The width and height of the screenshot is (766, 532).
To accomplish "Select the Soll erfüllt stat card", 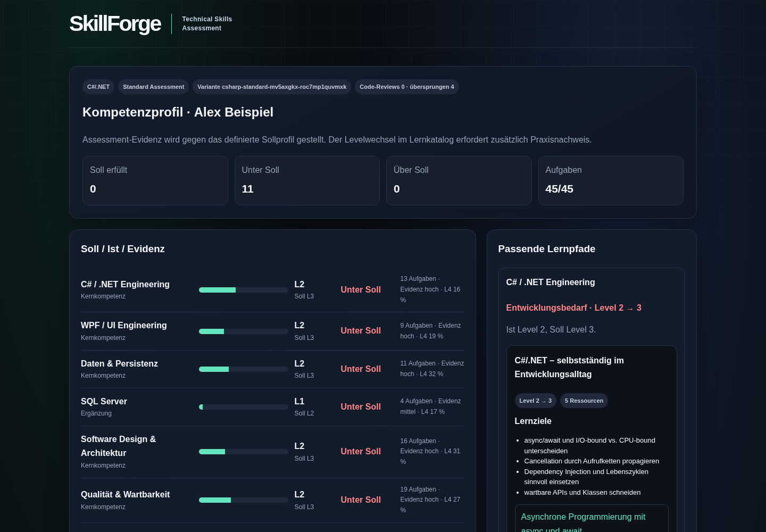I will [x=155, y=180].
